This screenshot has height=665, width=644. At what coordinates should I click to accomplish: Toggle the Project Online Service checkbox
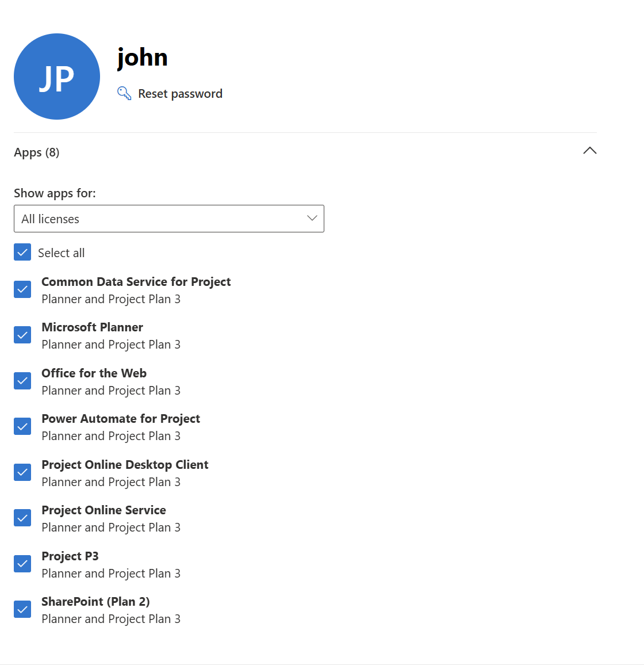22,518
